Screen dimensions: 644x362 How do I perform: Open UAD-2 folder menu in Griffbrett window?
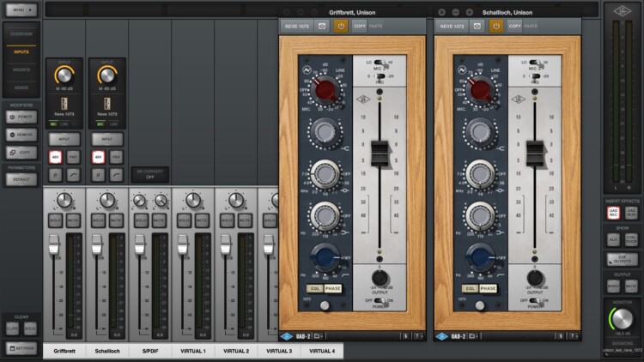click(x=319, y=336)
